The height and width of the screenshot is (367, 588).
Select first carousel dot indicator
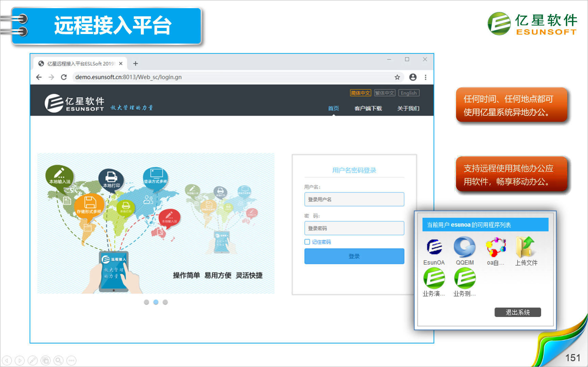[x=146, y=302]
